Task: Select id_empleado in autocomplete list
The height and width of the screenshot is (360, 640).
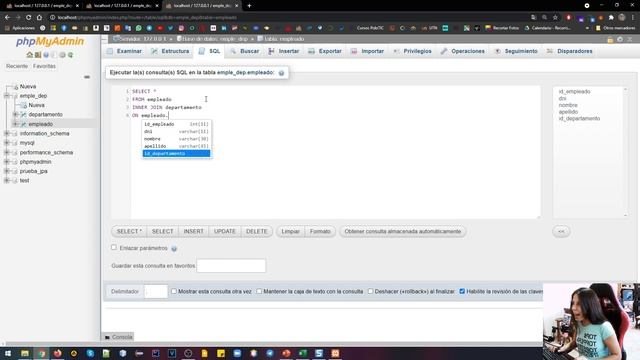Action: pos(176,124)
